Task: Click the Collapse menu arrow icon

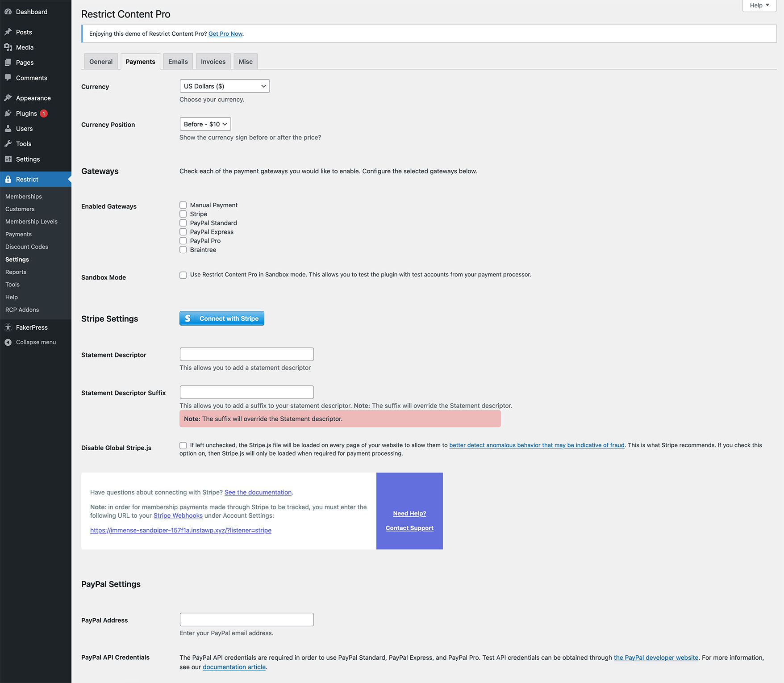Action: pos(8,342)
